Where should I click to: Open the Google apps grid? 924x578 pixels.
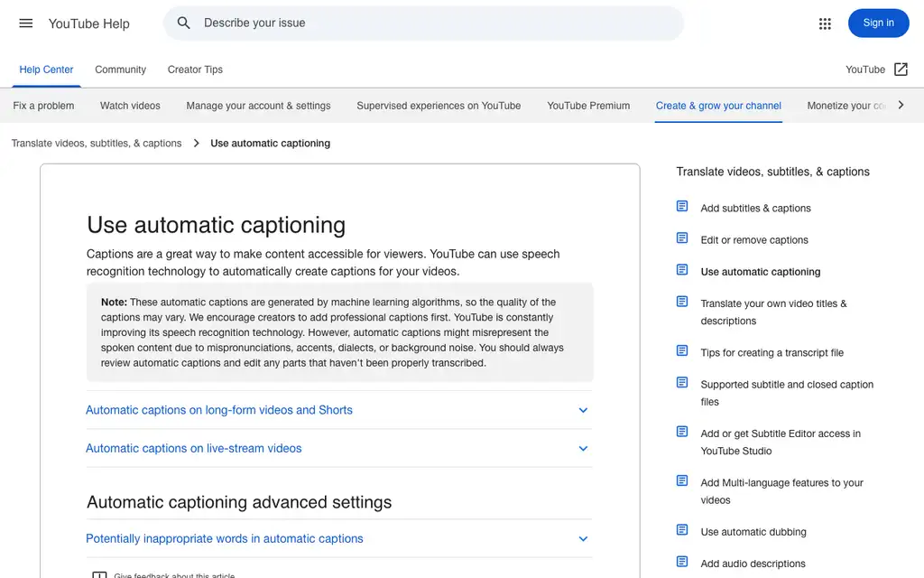click(825, 23)
